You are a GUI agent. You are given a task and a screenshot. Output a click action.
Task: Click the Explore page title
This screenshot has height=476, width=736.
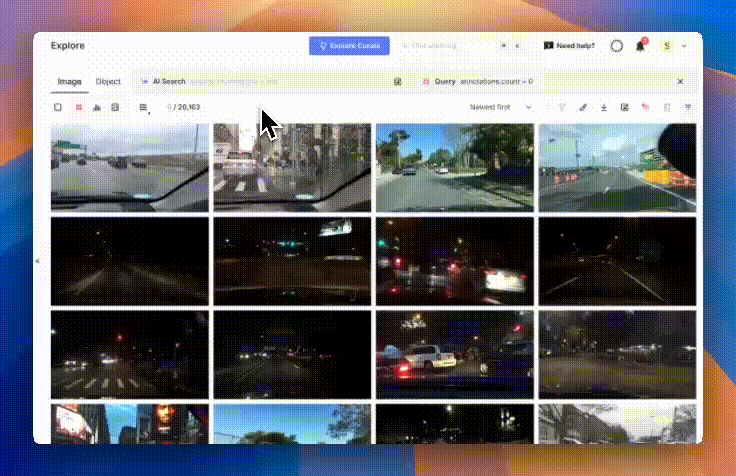(x=68, y=46)
